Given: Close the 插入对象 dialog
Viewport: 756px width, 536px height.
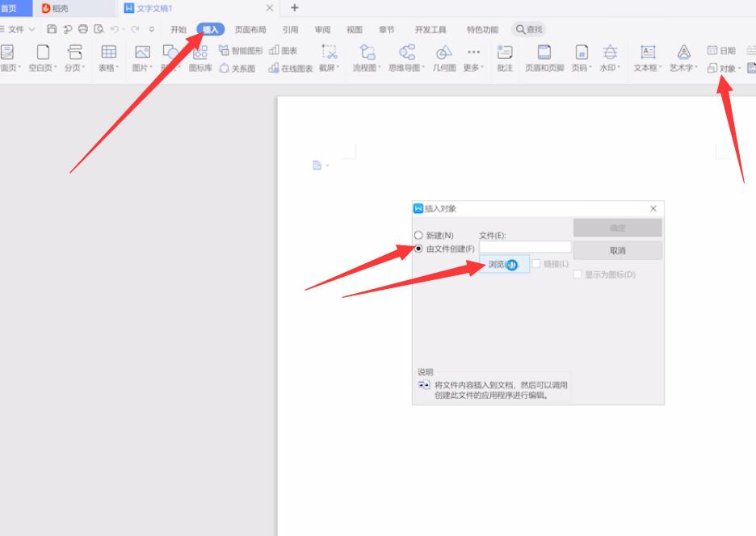Looking at the screenshot, I should pos(653,208).
